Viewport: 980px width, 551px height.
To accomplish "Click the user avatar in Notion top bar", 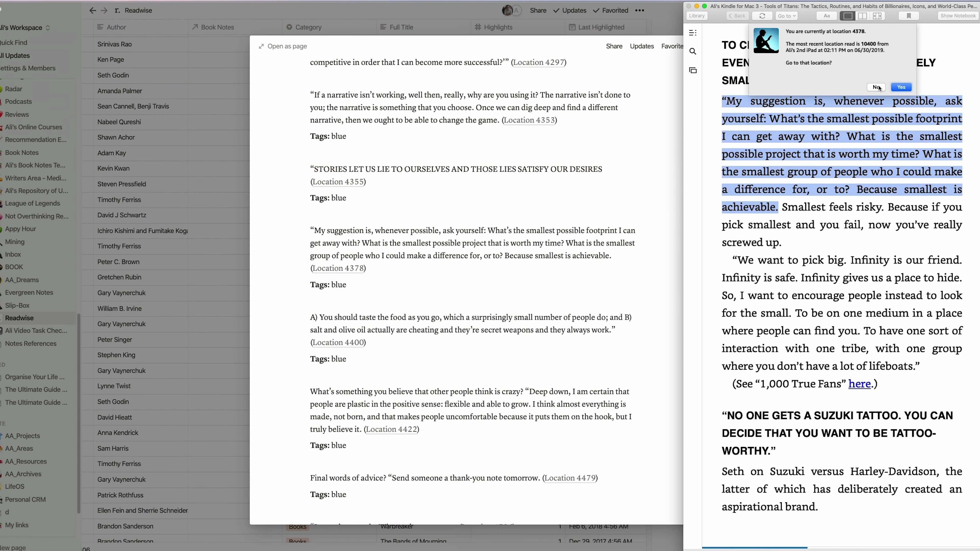I will tap(508, 10).
